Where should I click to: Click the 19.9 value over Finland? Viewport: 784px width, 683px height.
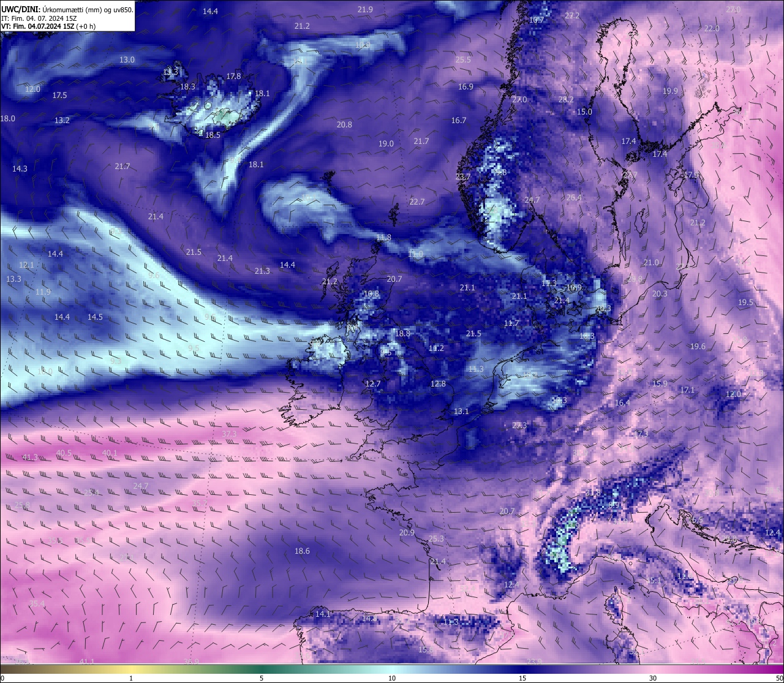[x=670, y=91]
